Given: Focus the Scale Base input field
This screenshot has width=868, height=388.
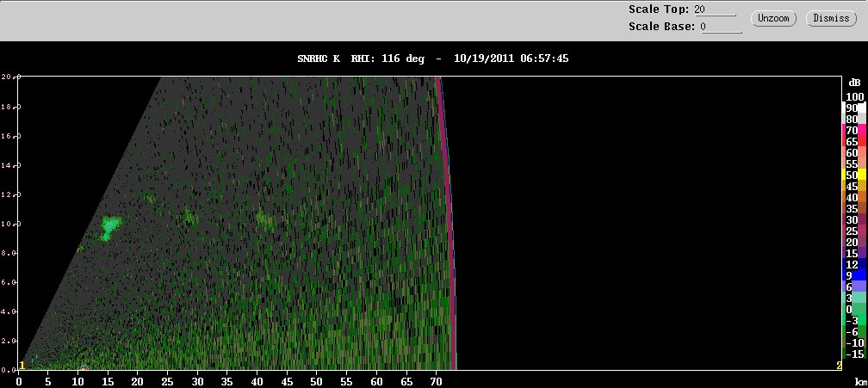Looking at the screenshot, I should (722, 27).
